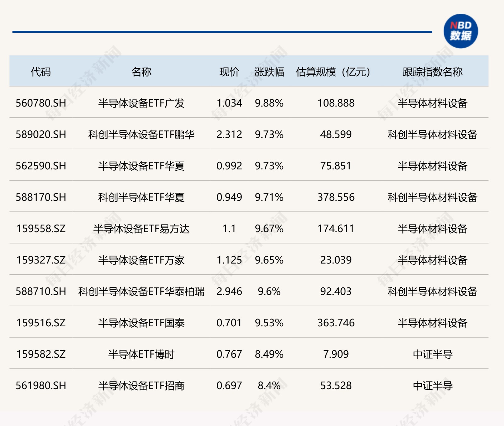504x426 pixels.
Task: Select the 562590.SH code cell
Action: click(x=41, y=166)
